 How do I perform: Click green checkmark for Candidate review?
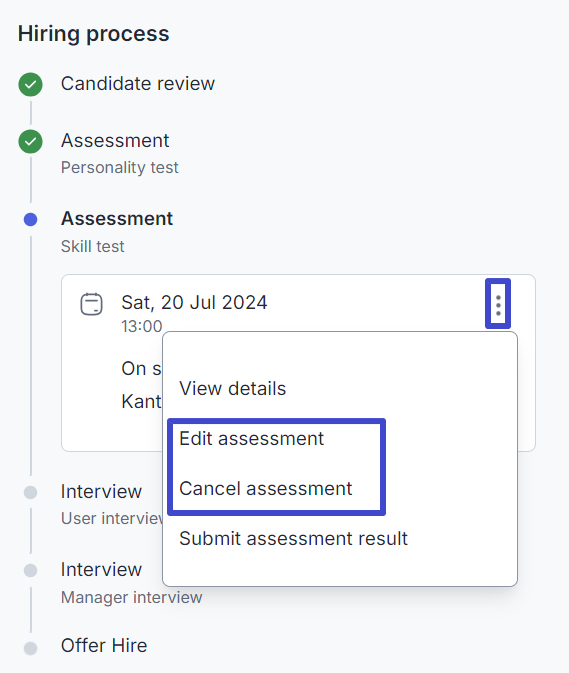(30, 84)
